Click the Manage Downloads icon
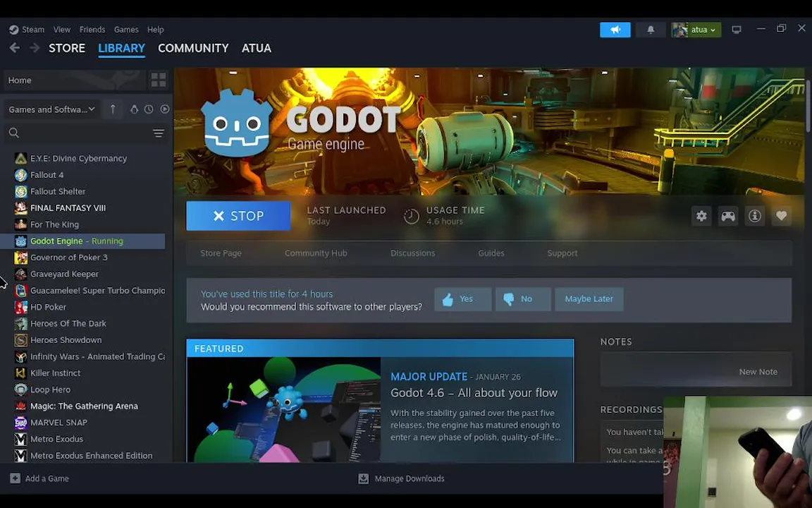 tap(364, 478)
